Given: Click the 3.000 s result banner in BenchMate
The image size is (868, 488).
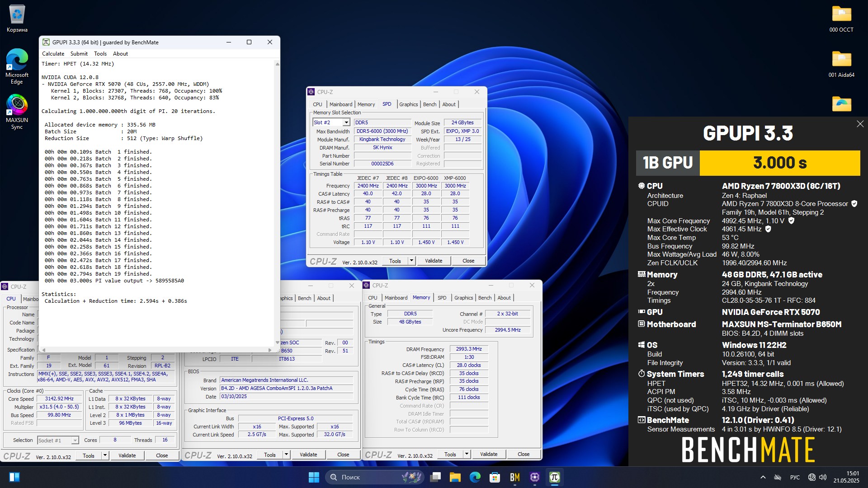Looking at the screenshot, I should click(779, 163).
